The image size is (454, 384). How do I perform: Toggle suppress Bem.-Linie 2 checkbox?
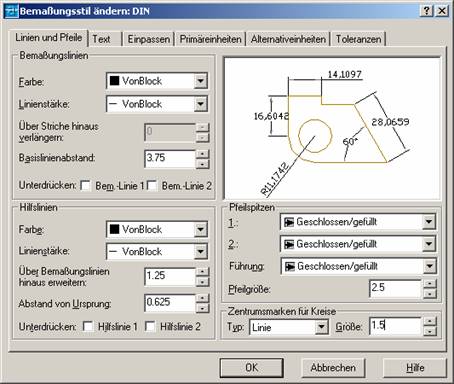(152, 186)
